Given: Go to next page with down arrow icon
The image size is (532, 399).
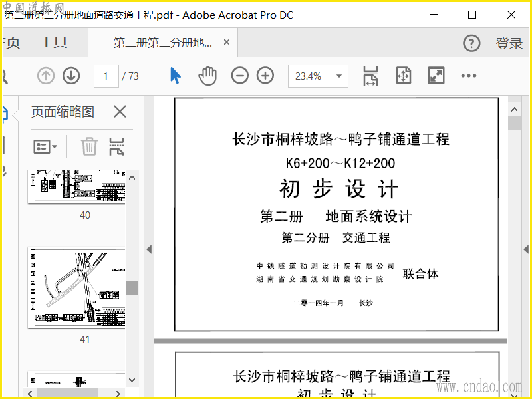Looking at the screenshot, I should tap(71, 76).
